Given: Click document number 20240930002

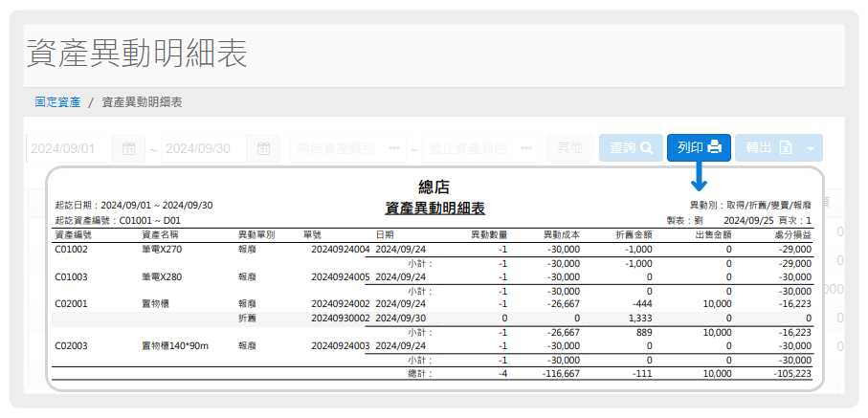Looking at the screenshot, I should (x=340, y=319).
